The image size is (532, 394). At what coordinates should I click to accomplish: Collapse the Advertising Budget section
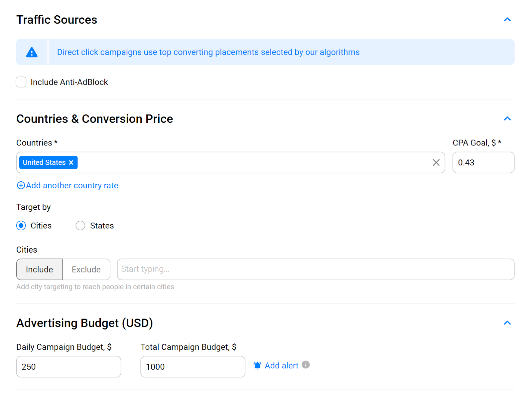[x=507, y=323]
